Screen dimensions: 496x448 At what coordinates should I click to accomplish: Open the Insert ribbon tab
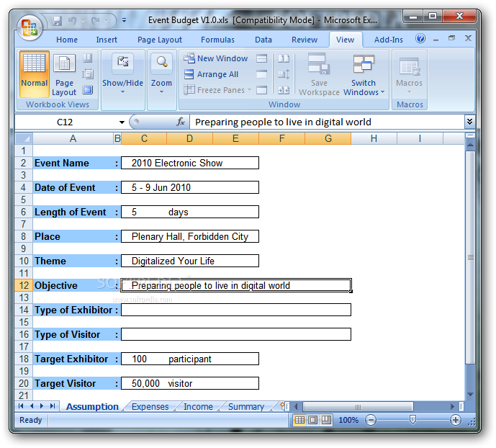tap(107, 40)
